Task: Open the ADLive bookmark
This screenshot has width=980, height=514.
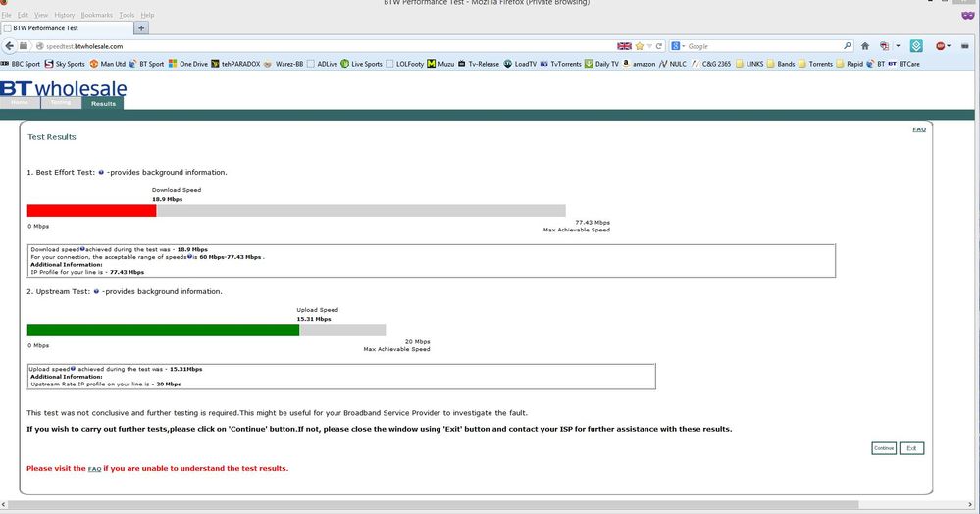Action: coord(322,64)
